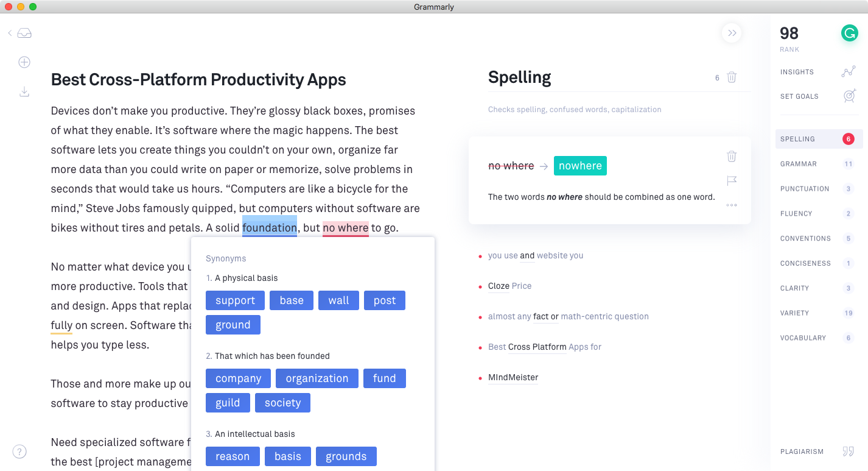Flag the nowhere suggestion as incorrect
Screen dimensions: 868x471
coord(732,181)
